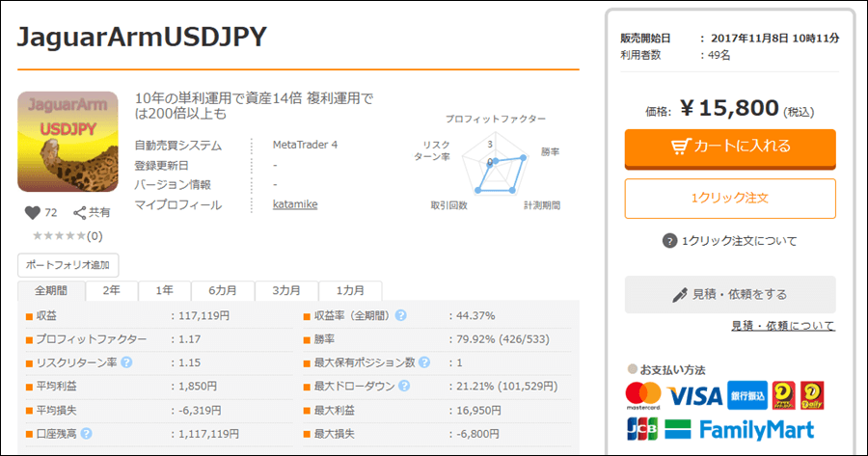
Task: Click the 収益率 value 44.37%
Action: pyautogui.click(x=475, y=316)
